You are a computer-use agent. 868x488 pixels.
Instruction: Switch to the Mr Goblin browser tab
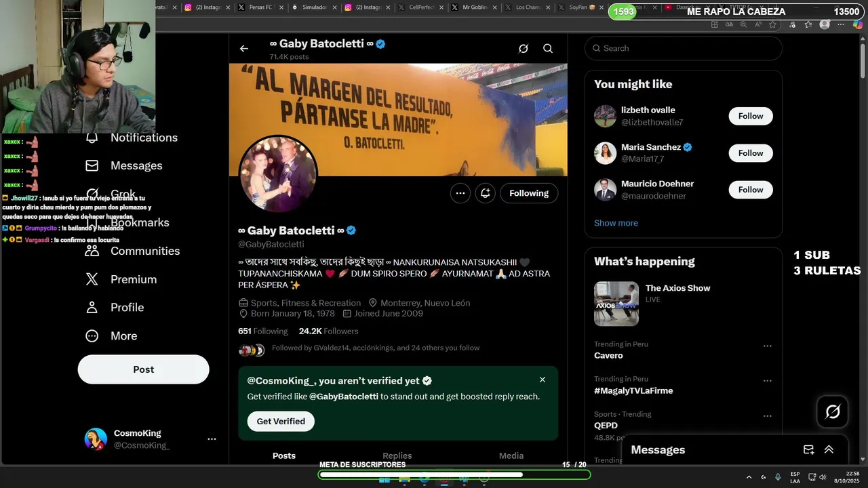[x=475, y=7]
